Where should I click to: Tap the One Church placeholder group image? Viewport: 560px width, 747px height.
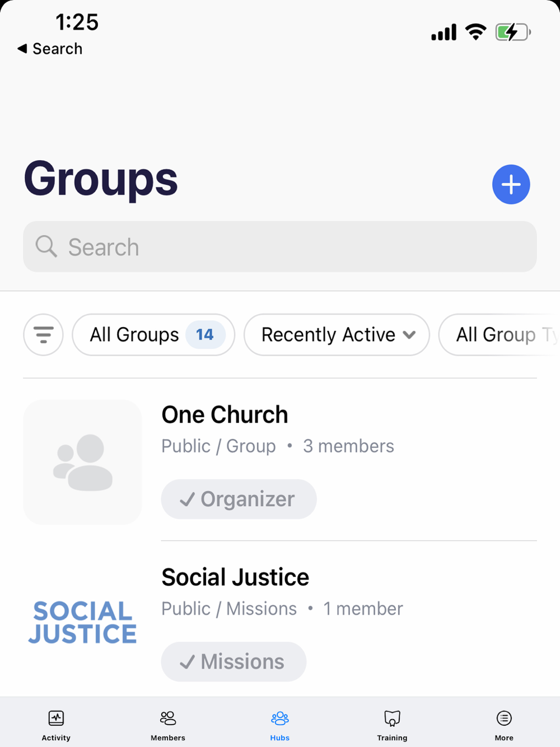82,462
